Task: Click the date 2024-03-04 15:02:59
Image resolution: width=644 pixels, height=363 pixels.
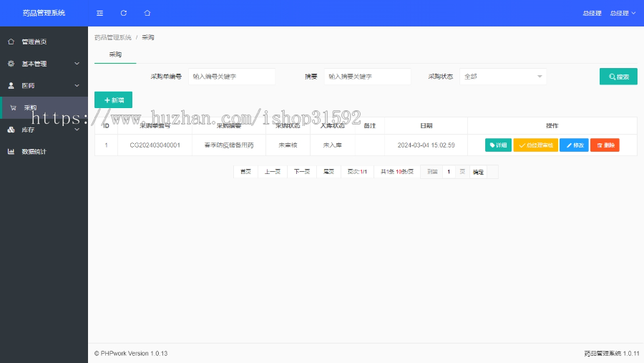Action: click(426, 145)
